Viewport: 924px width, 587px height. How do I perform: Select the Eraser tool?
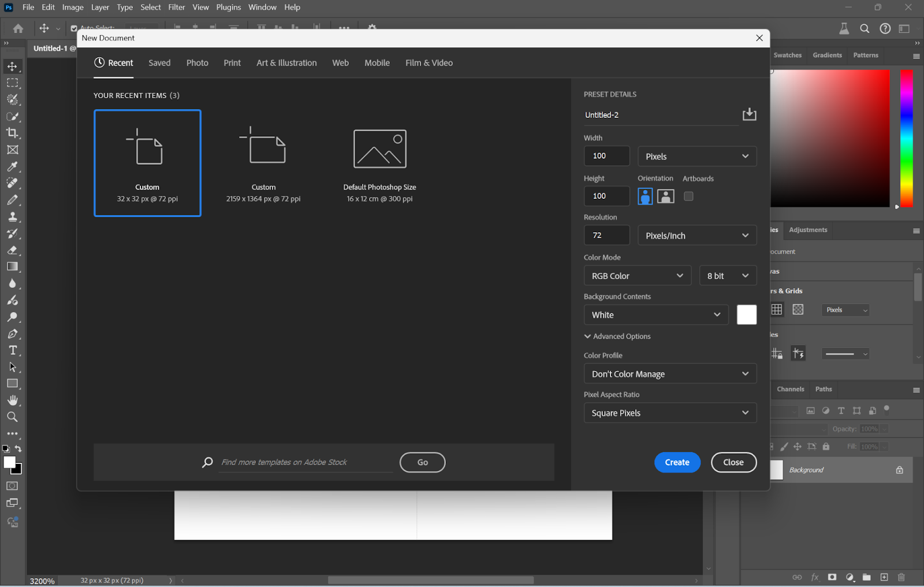12,250
